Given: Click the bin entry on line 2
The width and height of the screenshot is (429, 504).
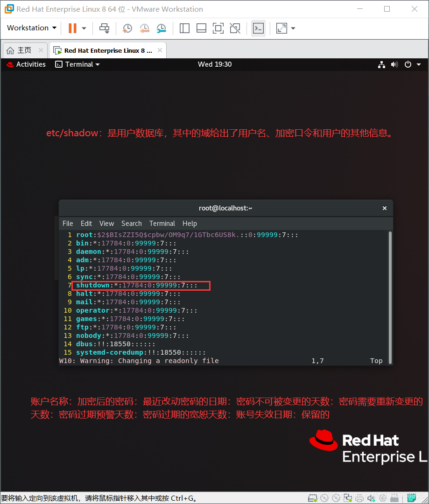Looking at the screenshot, I should pyautogui.click(x=126, y=243).
